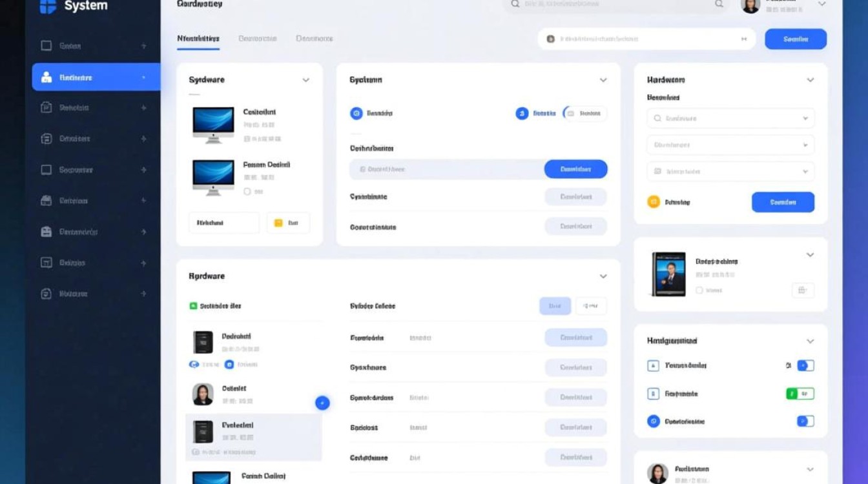Switch to the second tab in the top tab bar
This screenshot has width=868, height=484.
257,39
